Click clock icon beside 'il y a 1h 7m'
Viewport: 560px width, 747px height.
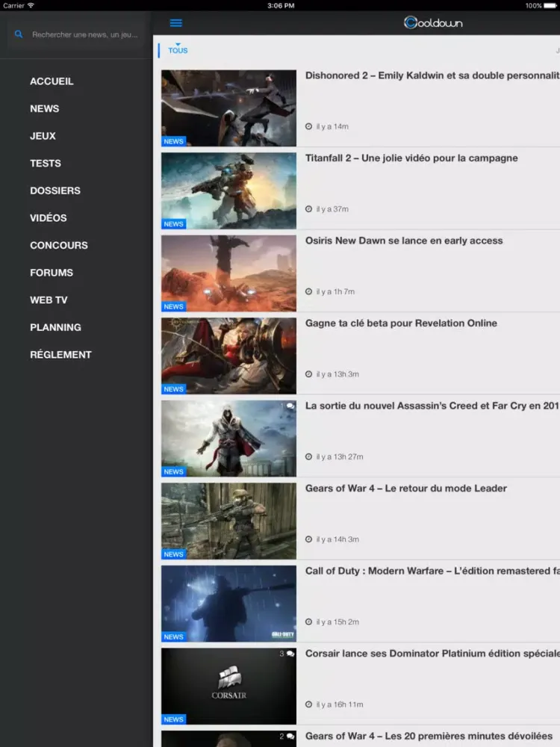(x=308, y=291)
